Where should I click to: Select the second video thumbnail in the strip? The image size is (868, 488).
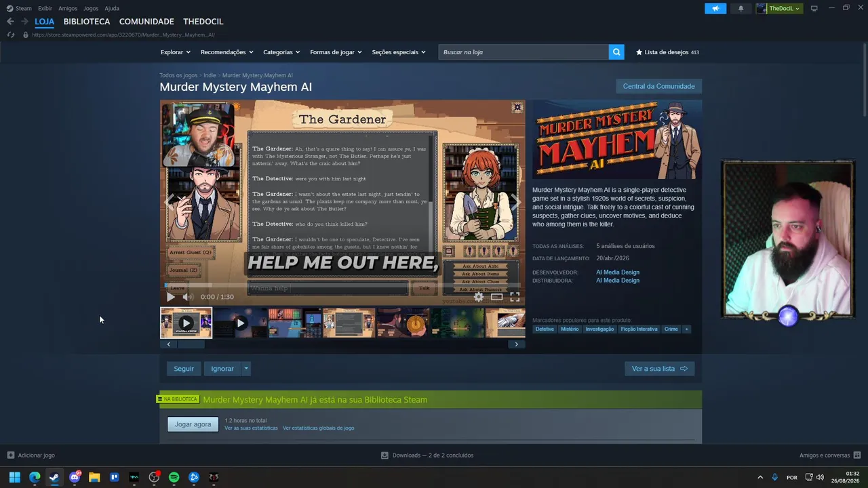pyautogui.click(x=240, y=323)
